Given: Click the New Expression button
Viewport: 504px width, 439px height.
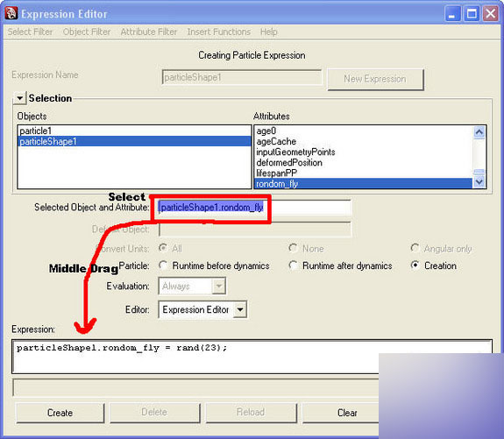Looking at the screenshot, I should coord(375,79).
